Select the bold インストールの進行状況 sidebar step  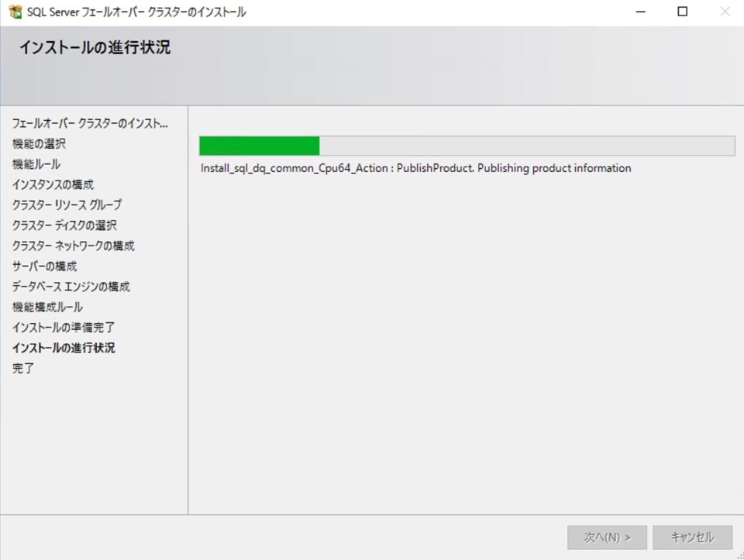tap(64, 348)
